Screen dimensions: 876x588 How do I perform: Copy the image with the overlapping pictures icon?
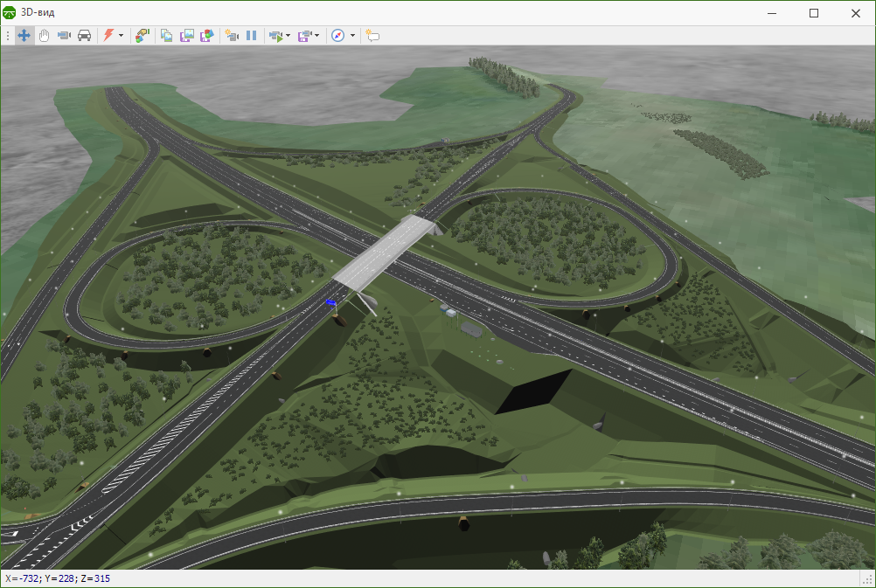166,36
